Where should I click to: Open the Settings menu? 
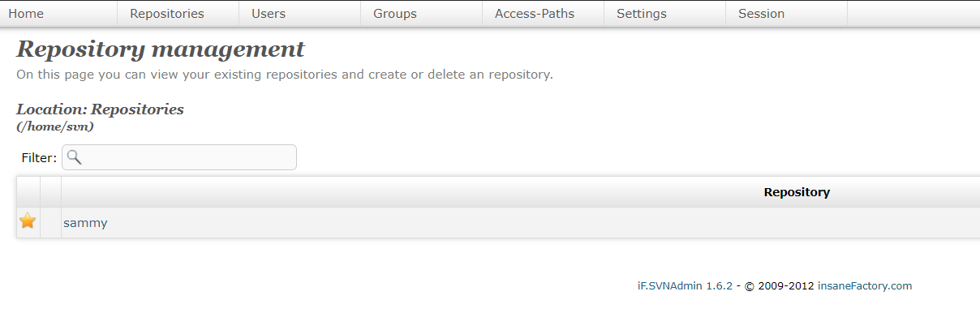click(x=642, y=14)
